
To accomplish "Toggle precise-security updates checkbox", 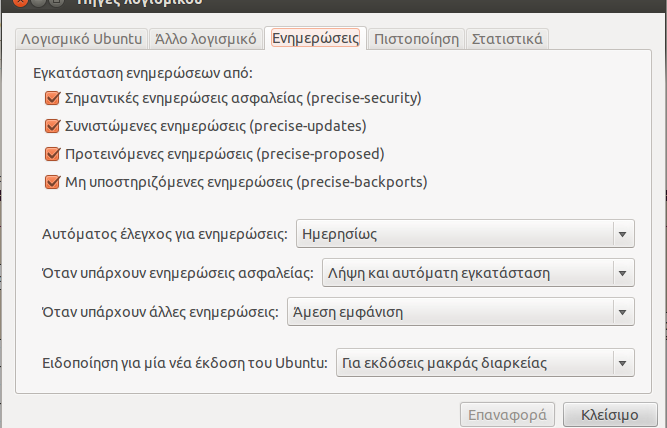I will 51,98.
